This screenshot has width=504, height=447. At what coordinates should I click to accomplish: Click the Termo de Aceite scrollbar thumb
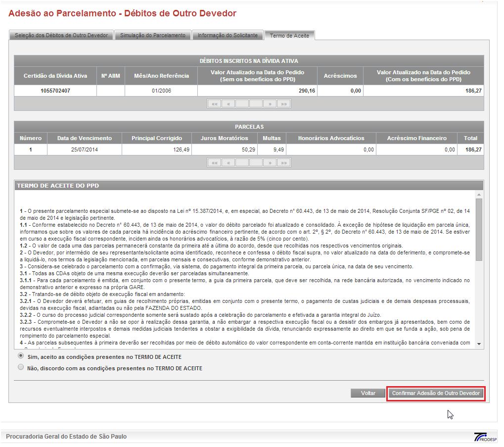pyautogui.click(x=479, y=230)
